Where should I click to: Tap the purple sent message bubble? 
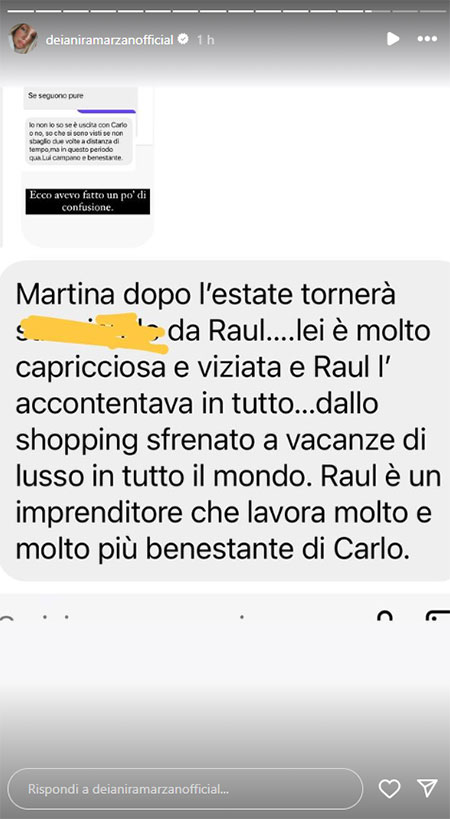(106, 111)
